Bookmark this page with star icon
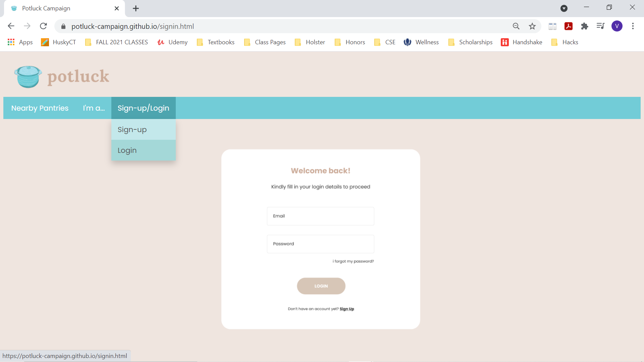Screen dimensions: 644x362 point(532,26)
